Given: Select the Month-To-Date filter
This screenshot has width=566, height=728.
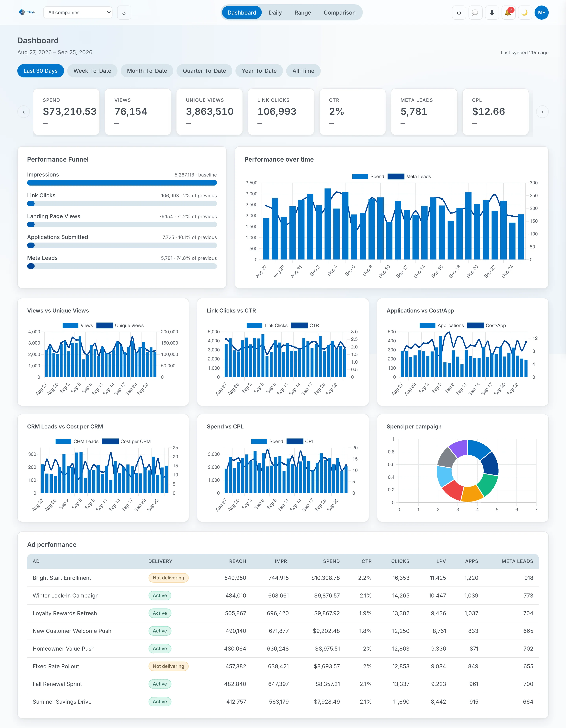Looking at the screenshot, I should (147, 71).
